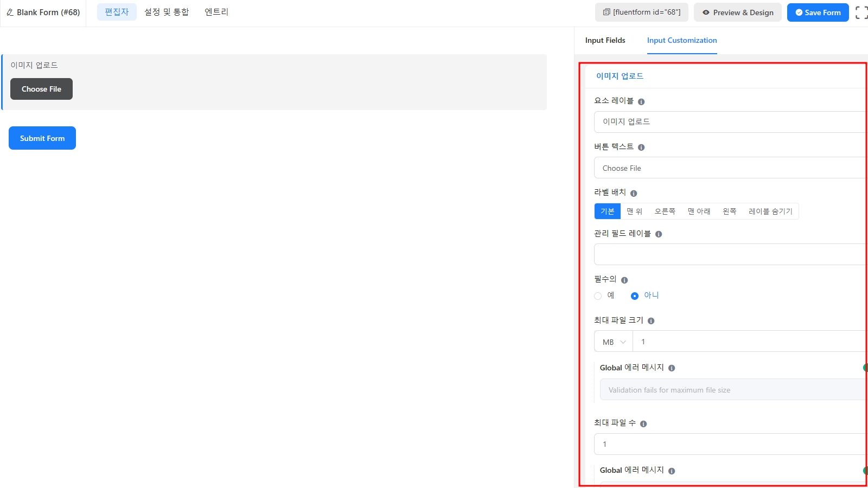Click the pencil icon beside Blank Form title
Viewport: 868px width, 488px height.
click(10, 12)
